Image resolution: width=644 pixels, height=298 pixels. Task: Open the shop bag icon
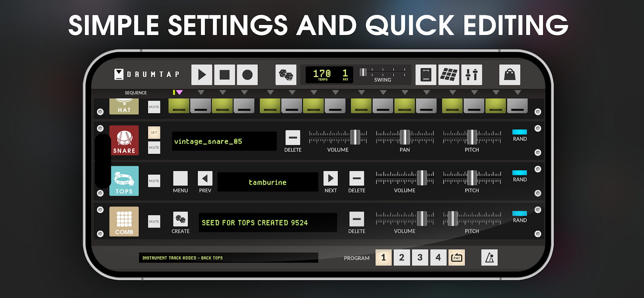(x=509, y=75)
